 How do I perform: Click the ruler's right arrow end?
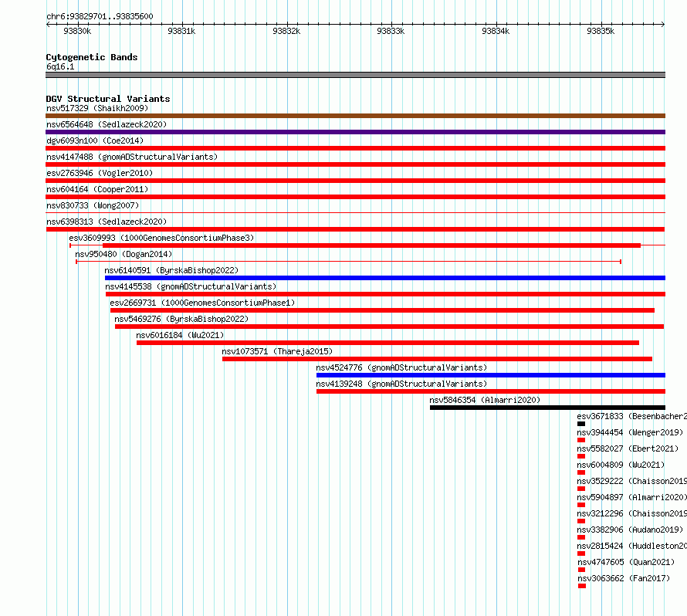[663, 25]
